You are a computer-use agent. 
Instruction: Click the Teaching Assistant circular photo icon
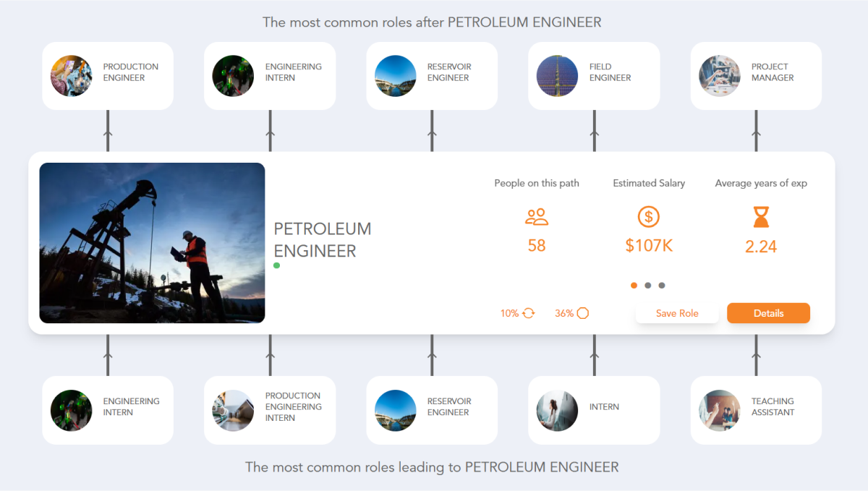(719, 410)
